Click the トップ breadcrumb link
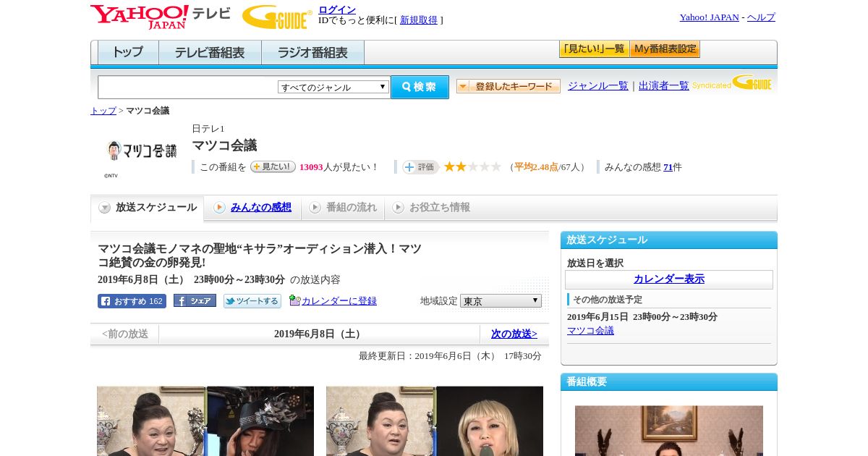 (103, 111)
